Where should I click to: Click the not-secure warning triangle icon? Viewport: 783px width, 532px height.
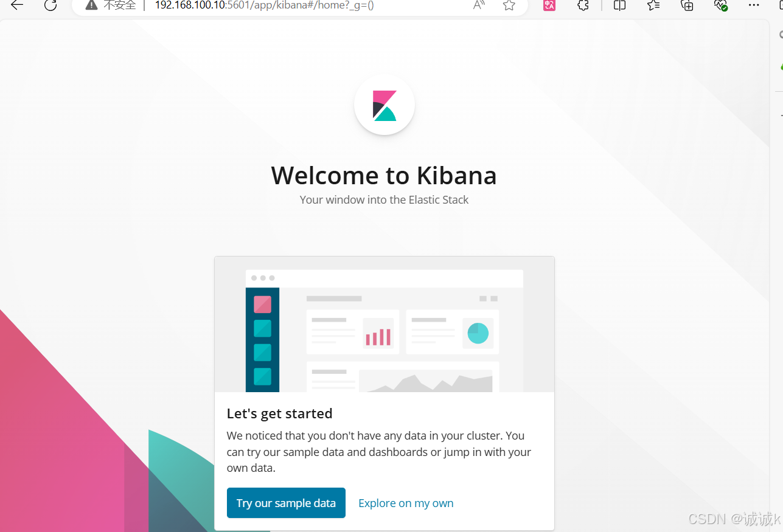[91, 5]
